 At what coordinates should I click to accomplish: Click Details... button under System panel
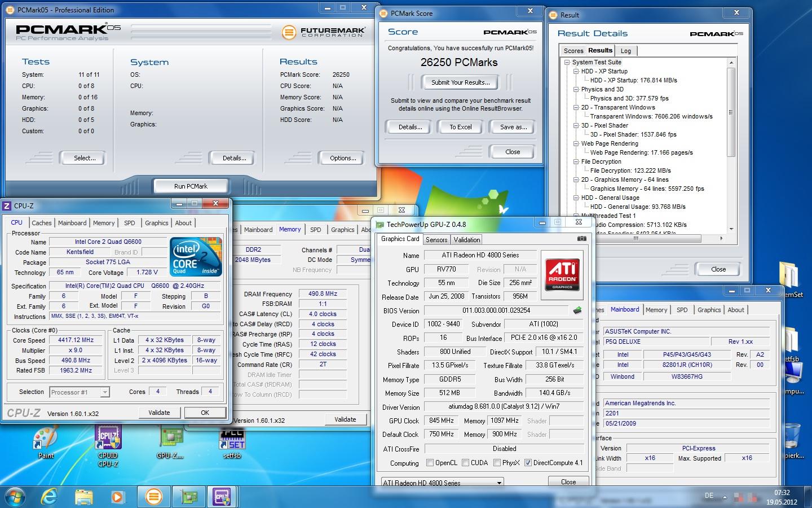tap(234, 158)
